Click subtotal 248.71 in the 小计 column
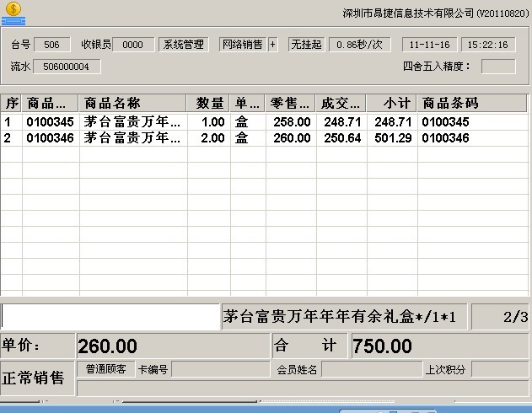532x413 pixels. pyautogui.click(x=392, y=122)
